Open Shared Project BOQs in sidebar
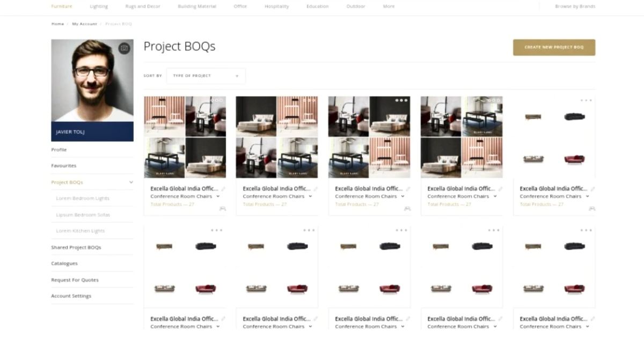 (76, 247)
